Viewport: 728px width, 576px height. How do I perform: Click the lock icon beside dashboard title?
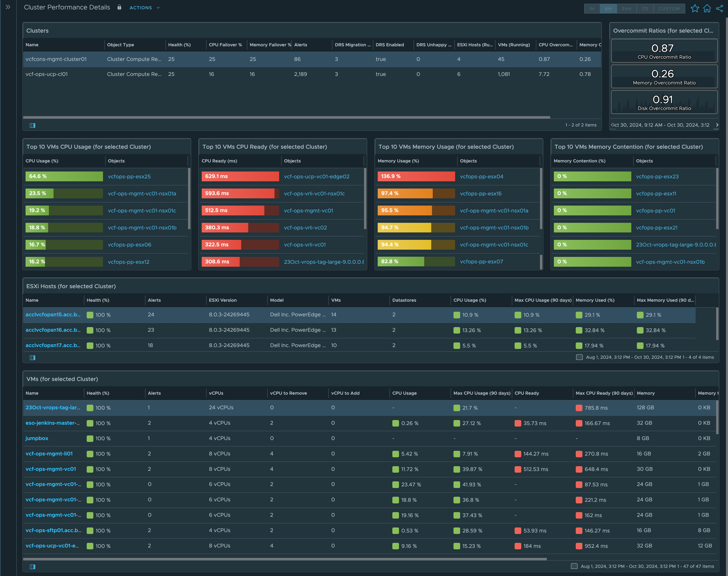point(119,7)
